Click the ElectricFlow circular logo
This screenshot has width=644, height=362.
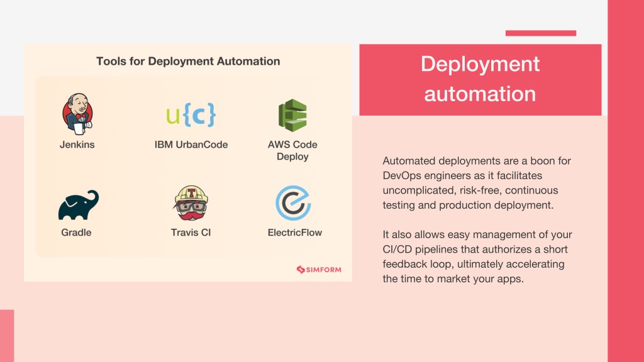(293, 203)
